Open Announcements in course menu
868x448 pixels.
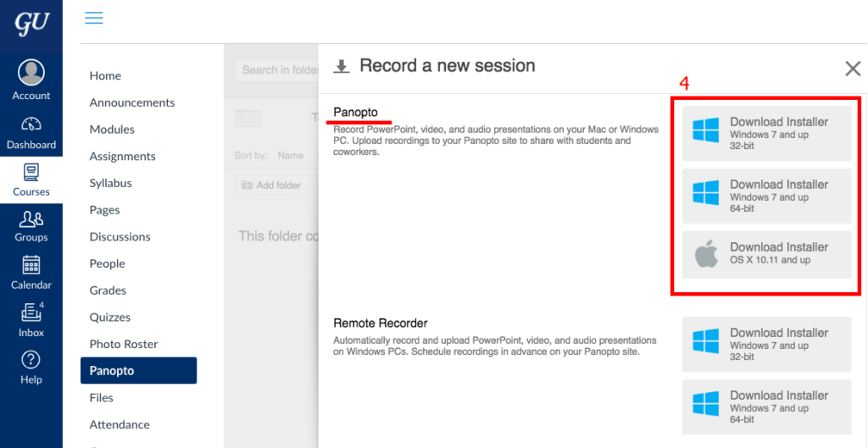click(132, 102)
